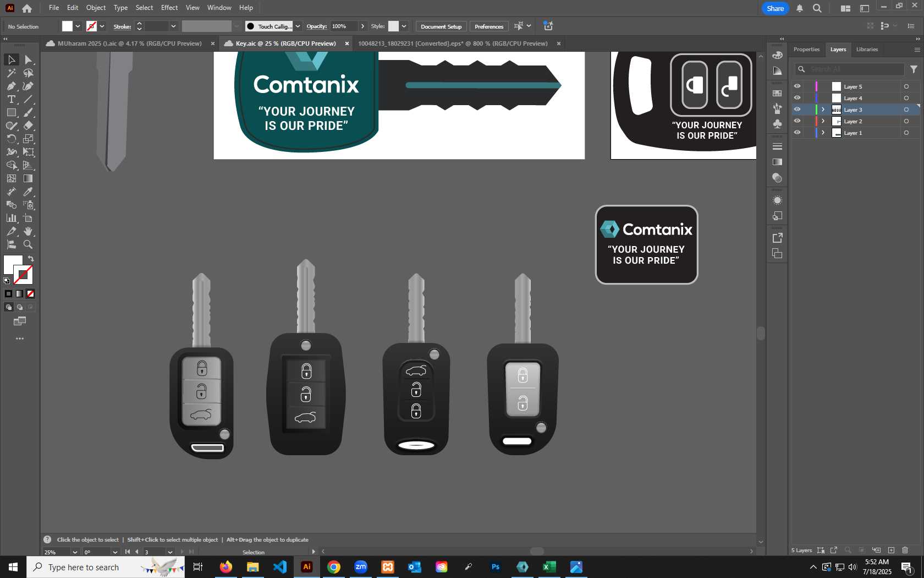Toggle Layer 2 target circle
Image resolution: width=924 pixels, height=578 pixels.
coord(906,121)
